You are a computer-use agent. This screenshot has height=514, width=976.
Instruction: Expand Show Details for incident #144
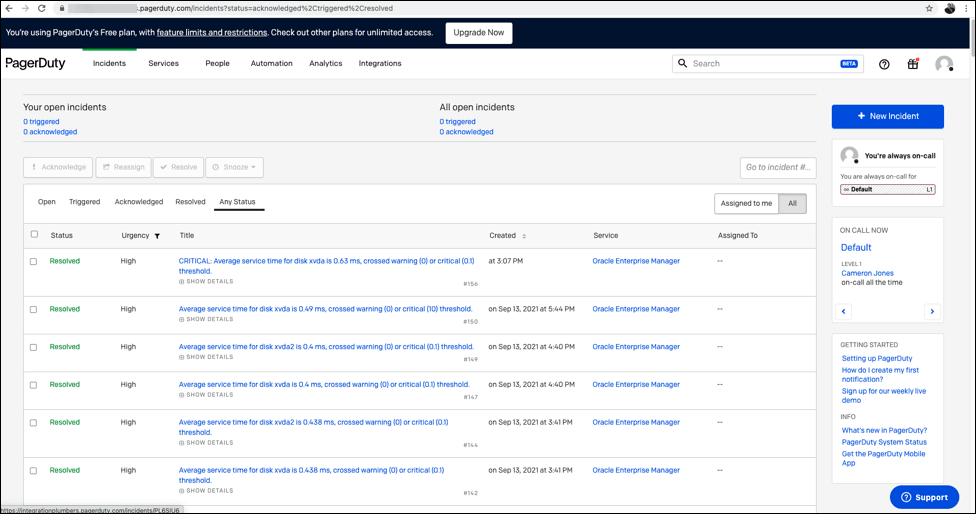coord(206,442)
